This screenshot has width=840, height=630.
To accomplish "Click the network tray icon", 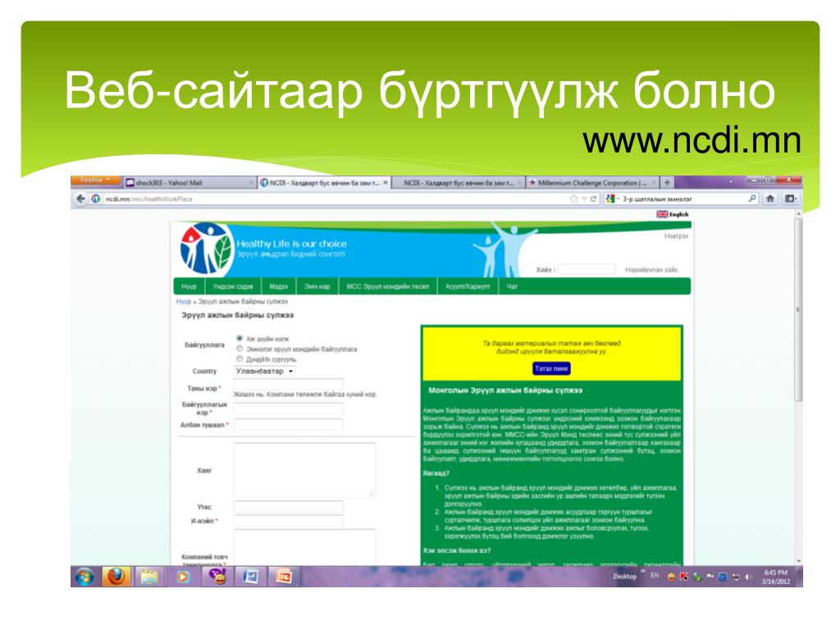I will (x=736, y=577).
